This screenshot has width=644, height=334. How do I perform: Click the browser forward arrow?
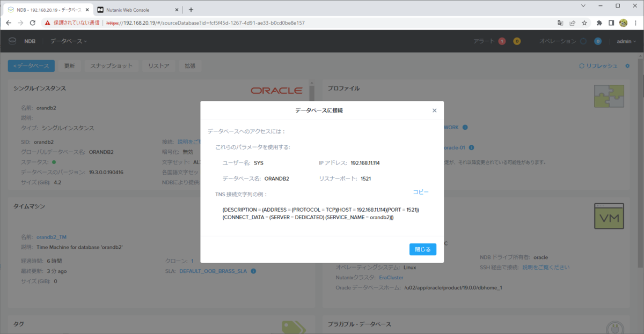tap(20, 23)
